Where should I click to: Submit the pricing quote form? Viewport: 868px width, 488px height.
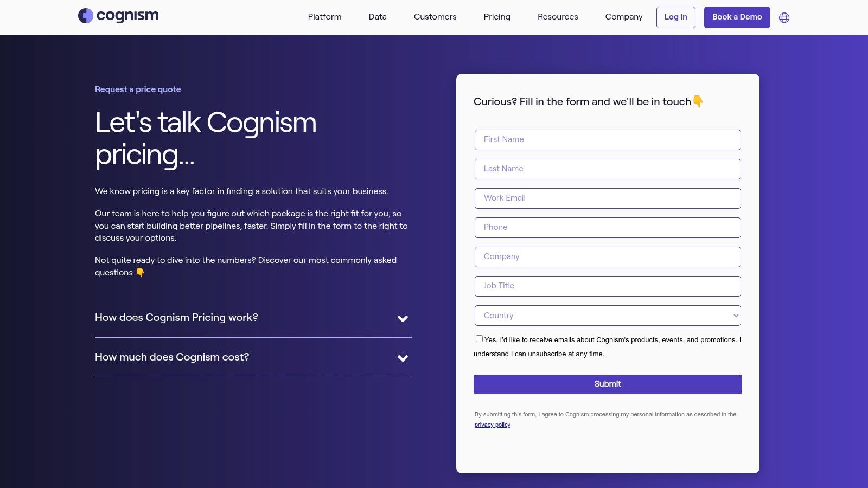(607, 384)
